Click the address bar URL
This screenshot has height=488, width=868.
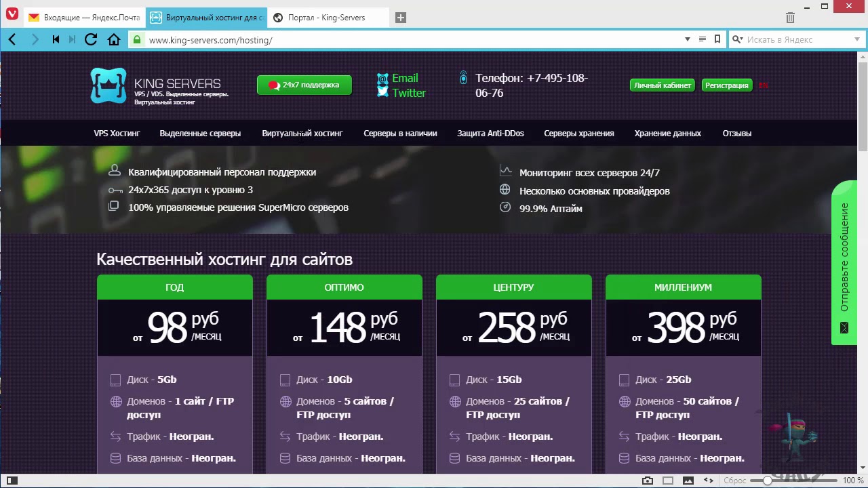pyautogui.click(x=210, y=40)
